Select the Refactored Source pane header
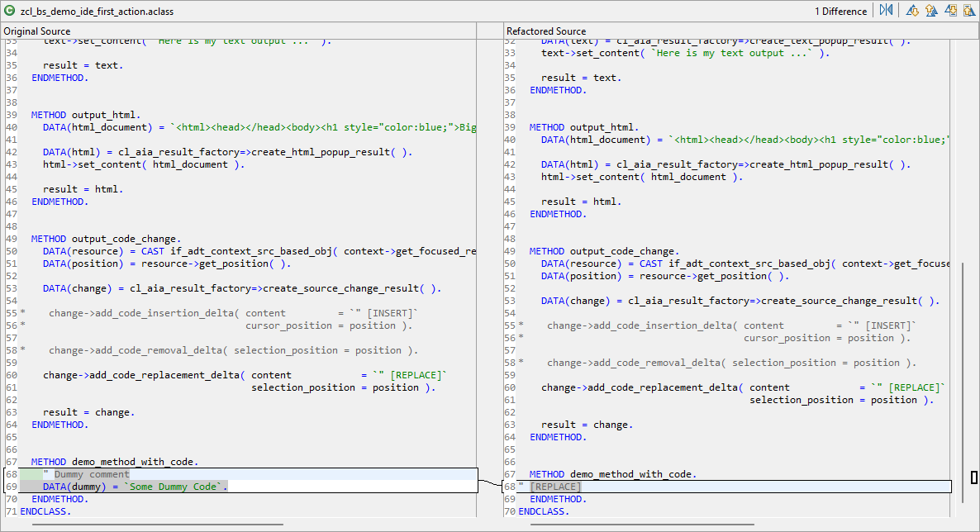 (x=546, y=31)
